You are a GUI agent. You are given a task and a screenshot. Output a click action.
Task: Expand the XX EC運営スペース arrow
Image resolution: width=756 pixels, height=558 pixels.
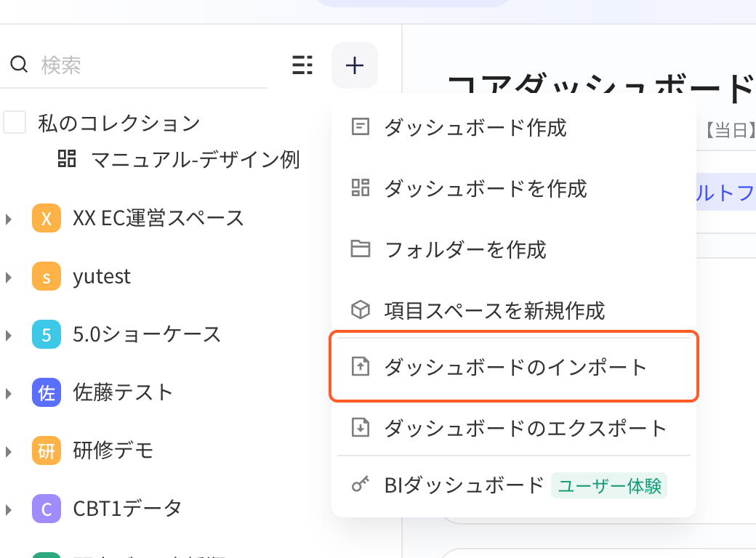pyautogui.click(x=8, y=219)
